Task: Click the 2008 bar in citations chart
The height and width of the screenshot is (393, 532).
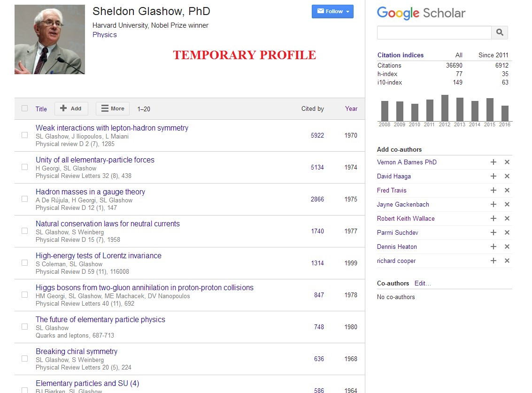Action: (385, 111)
